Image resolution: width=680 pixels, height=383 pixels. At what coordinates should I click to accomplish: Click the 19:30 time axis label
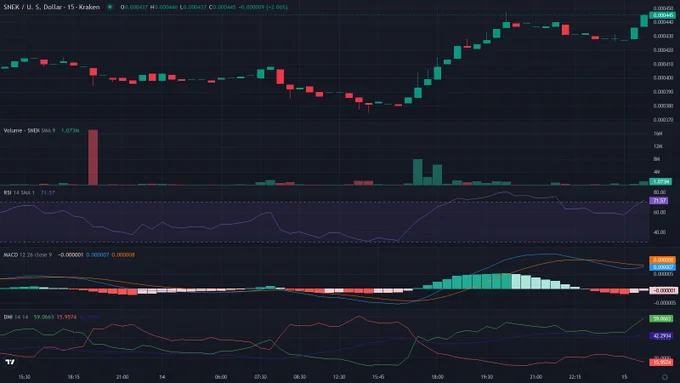(x=487, y=377)
